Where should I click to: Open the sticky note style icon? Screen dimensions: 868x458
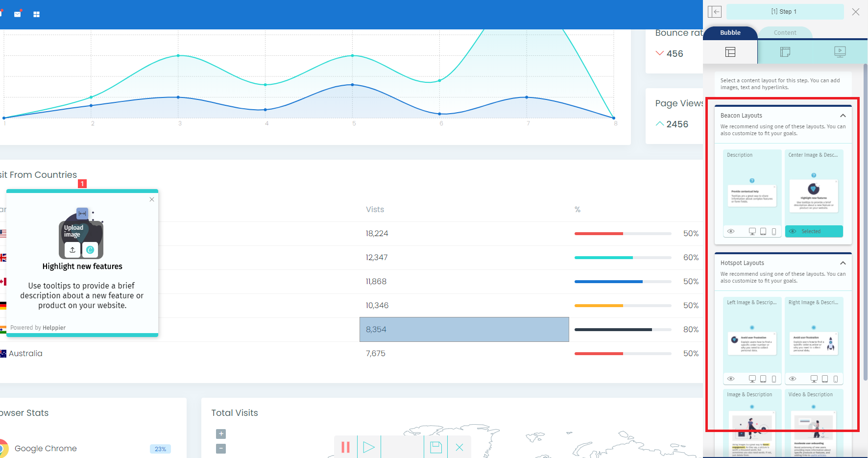click(785, 52)
